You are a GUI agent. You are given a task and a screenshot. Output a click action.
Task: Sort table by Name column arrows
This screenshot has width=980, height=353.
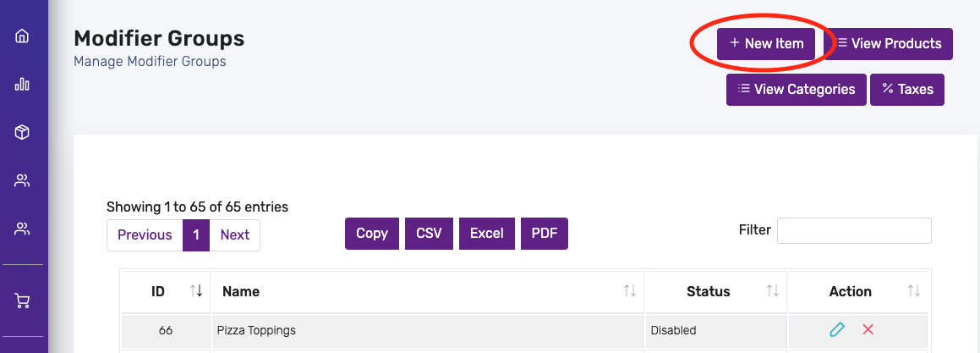629,291
